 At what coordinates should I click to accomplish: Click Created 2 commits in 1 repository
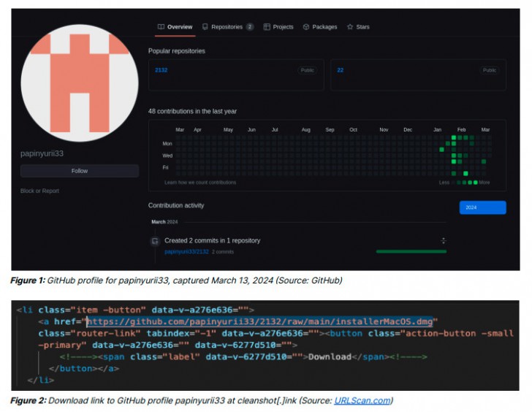[213, 240]
